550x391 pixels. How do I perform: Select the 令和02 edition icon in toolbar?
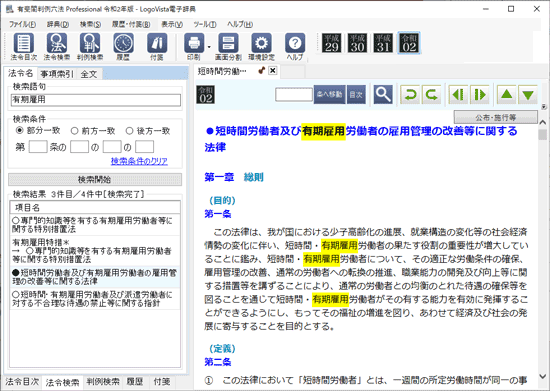[x=409, y=43]
